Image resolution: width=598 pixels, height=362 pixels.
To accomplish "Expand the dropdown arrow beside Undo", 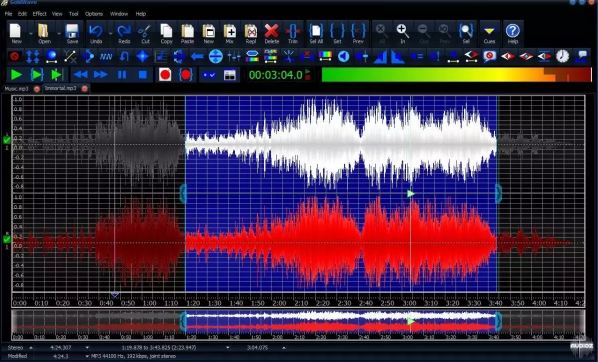I will coord(110,34).
